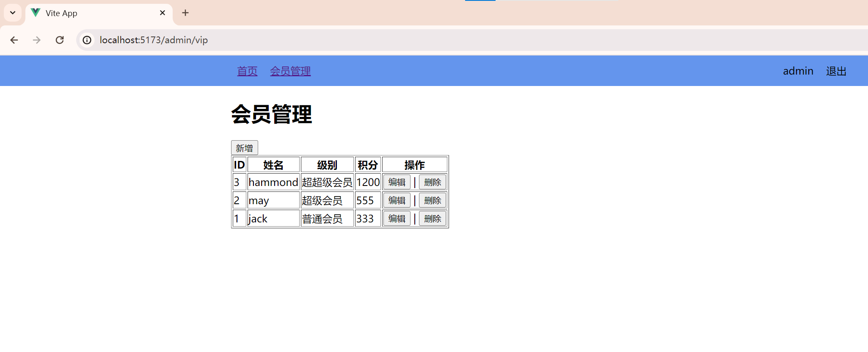Select the level cell 超超级会员

click(327, 182)
